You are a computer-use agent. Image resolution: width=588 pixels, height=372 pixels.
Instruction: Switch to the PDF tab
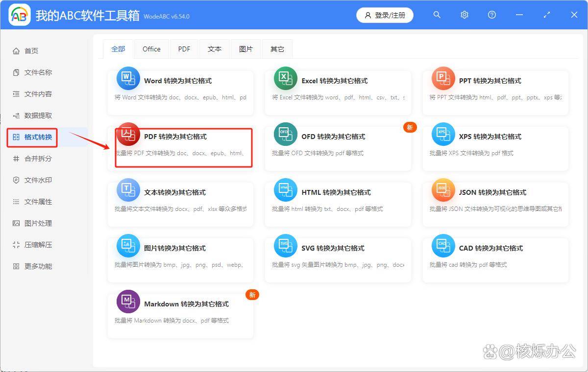(184, 49)
